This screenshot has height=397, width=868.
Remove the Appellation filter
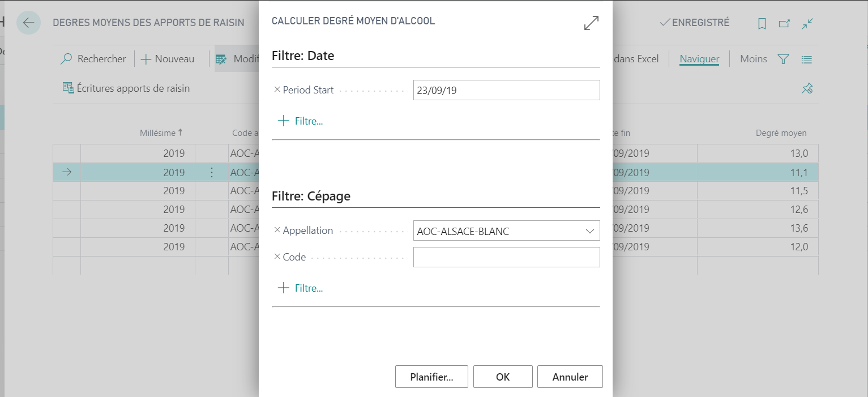point(277,230)
